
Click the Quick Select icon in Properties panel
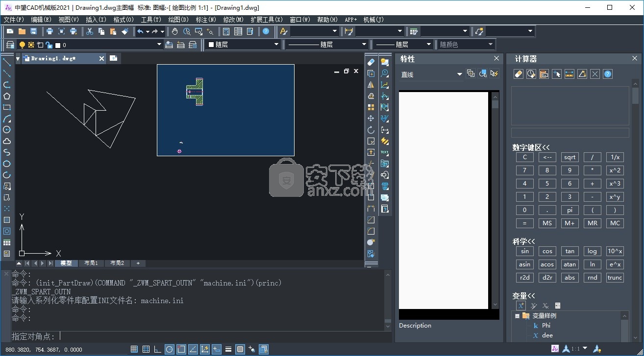point(494,73)
